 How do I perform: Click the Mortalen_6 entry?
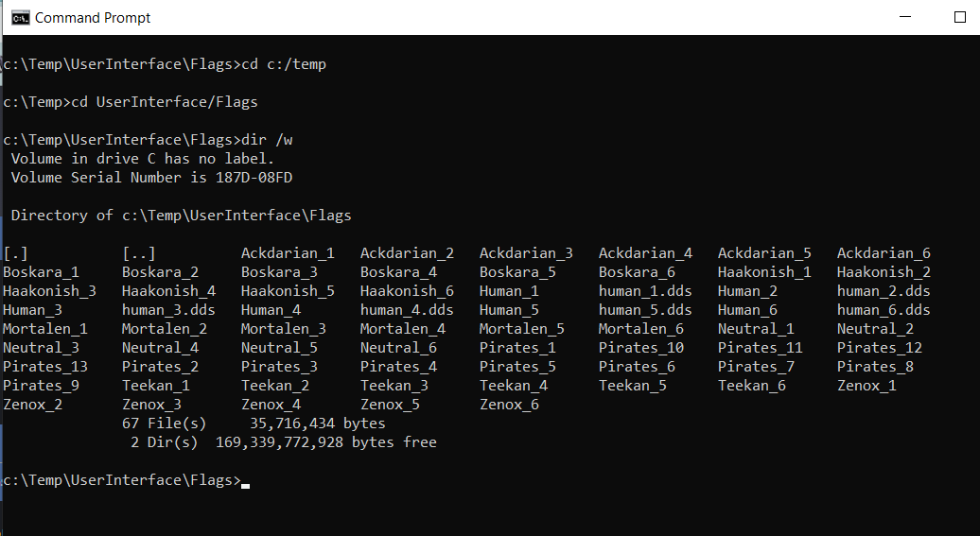640,329
